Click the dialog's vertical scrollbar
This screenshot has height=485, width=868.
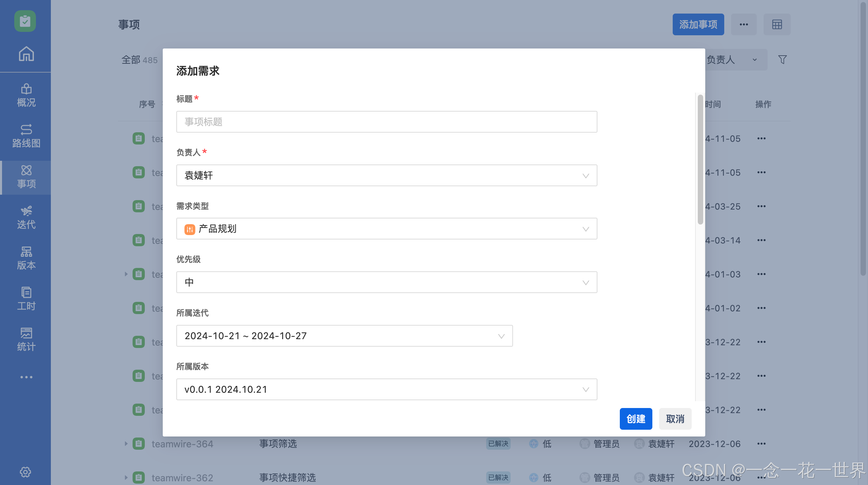coord(700,159)
